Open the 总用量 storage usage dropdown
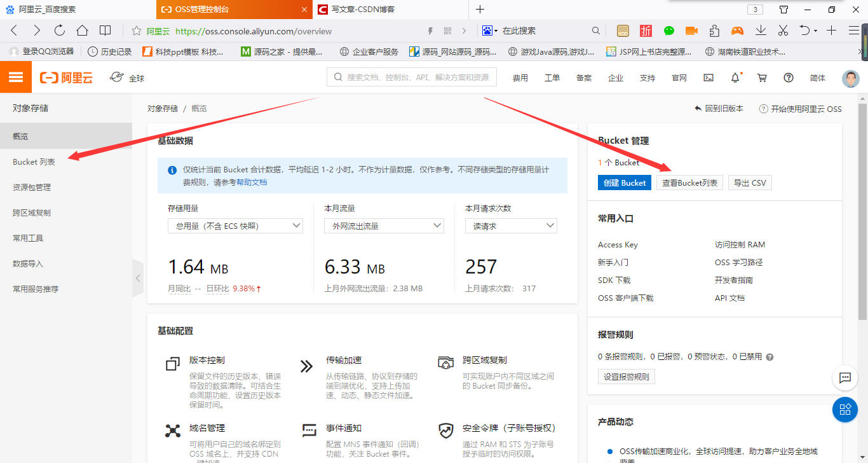Viewport: 868px width, 463px height. coord(234,225)
